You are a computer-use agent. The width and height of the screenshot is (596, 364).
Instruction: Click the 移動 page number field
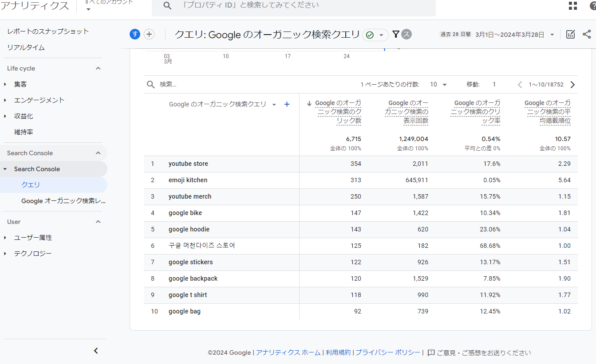point(494,84)
